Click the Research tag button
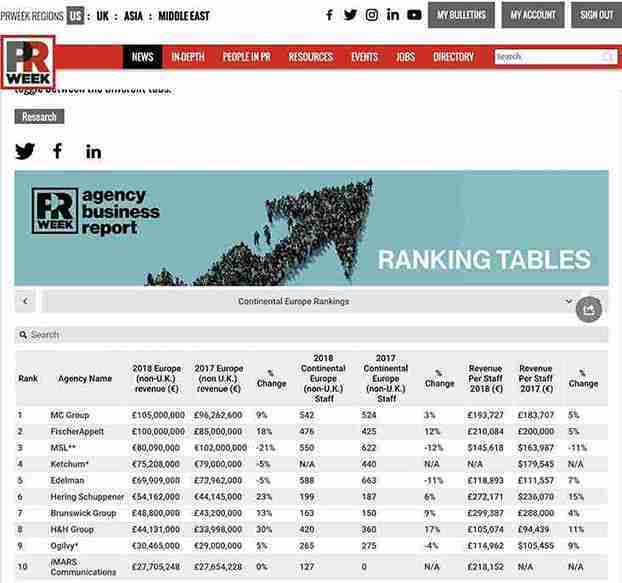This screenshot has width=622, height=583. click(39, 117)
